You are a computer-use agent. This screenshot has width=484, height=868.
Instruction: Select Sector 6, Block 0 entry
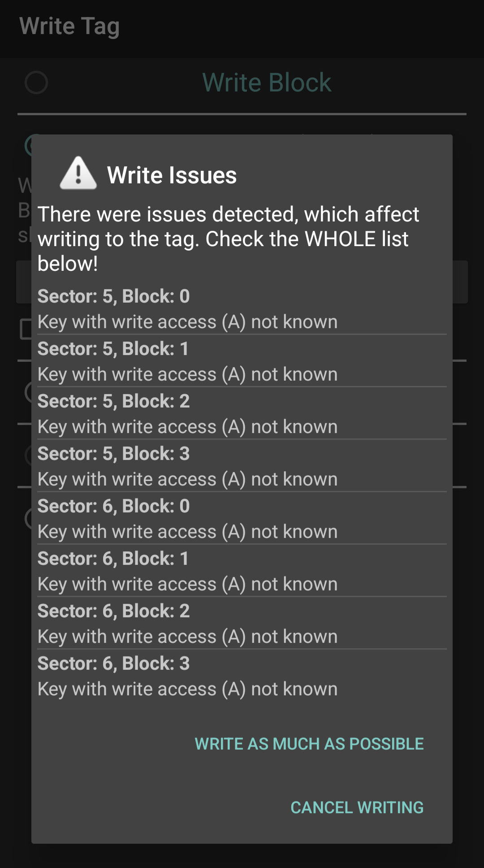coord(242,519)
